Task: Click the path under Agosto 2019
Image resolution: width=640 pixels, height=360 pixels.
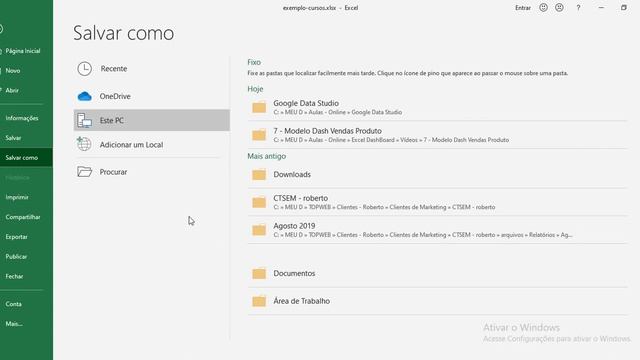Action: tap(423, 235)
